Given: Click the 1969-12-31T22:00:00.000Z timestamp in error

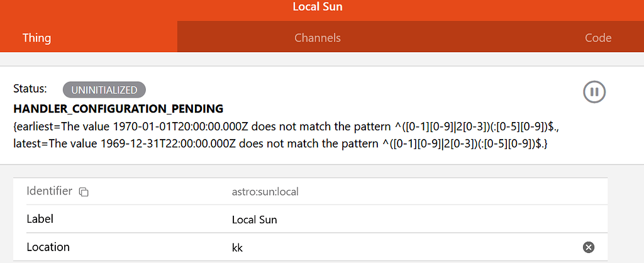Looking at the screenshot, I should [x=162, y=143].
